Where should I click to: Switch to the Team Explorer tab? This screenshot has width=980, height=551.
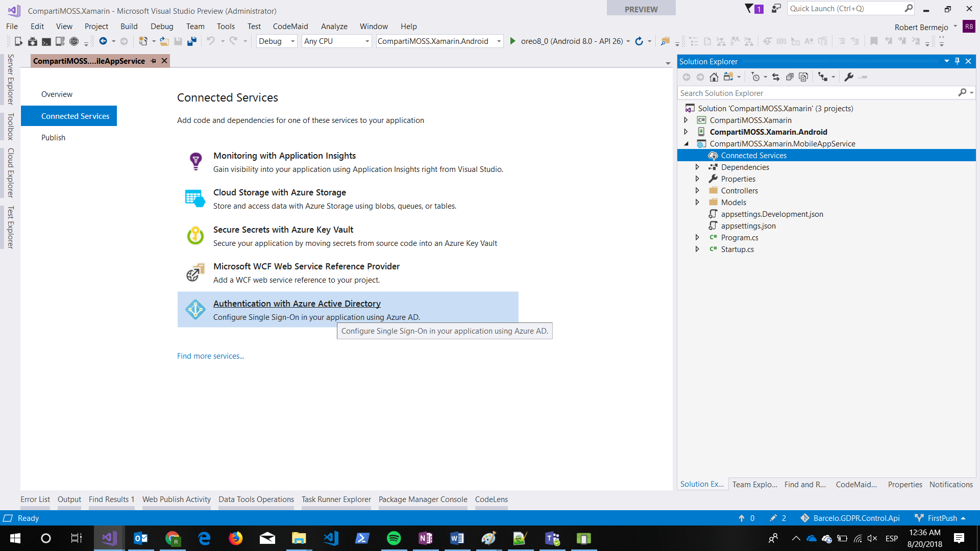click(754, 484)
